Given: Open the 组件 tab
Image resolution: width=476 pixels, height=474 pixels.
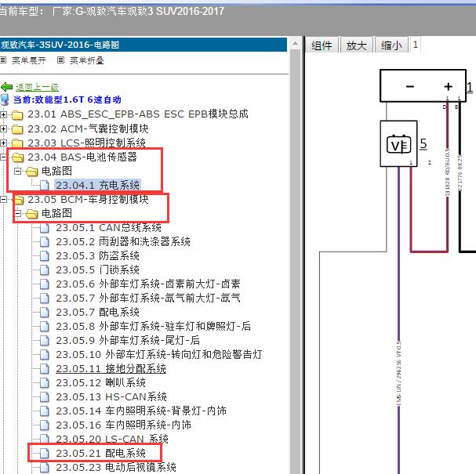Looking at the screenshot, I should tap(322, 45).
